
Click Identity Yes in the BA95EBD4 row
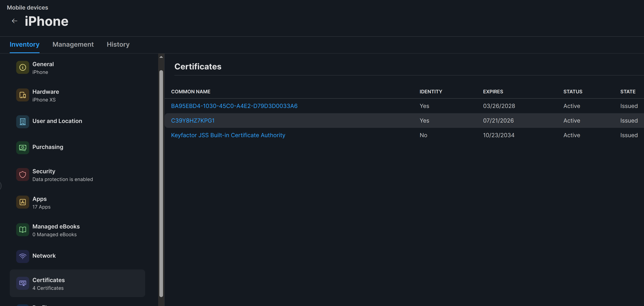coord(424,106)
